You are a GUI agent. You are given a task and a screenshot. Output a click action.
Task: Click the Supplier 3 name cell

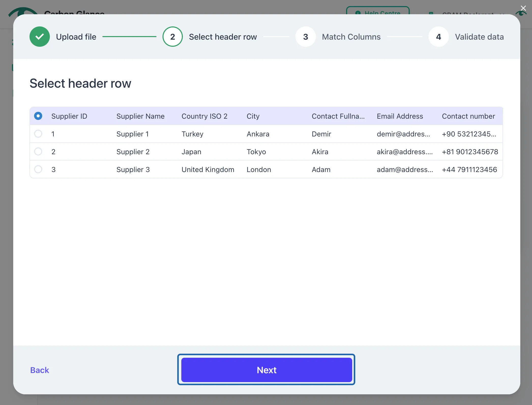tap(133, 169)
